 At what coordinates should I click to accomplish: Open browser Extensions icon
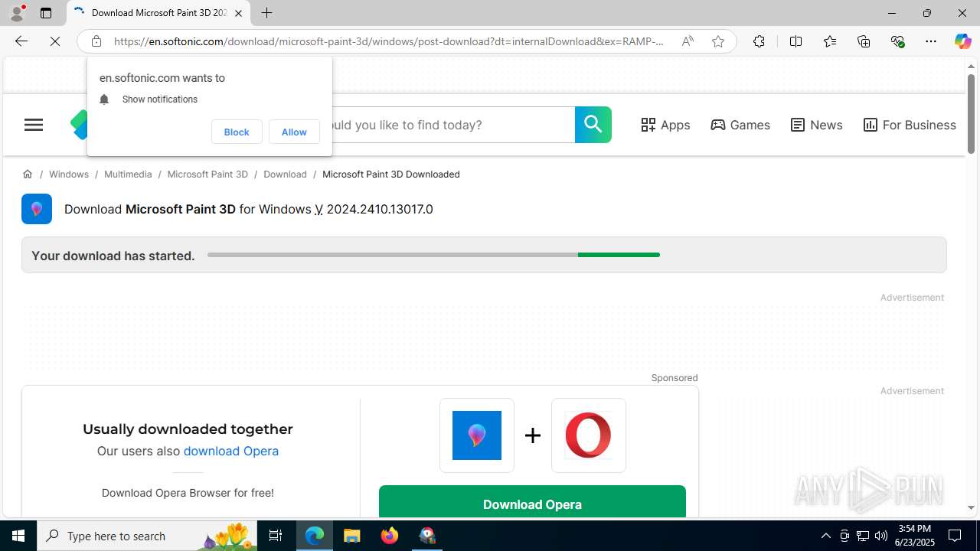point(759,41)
